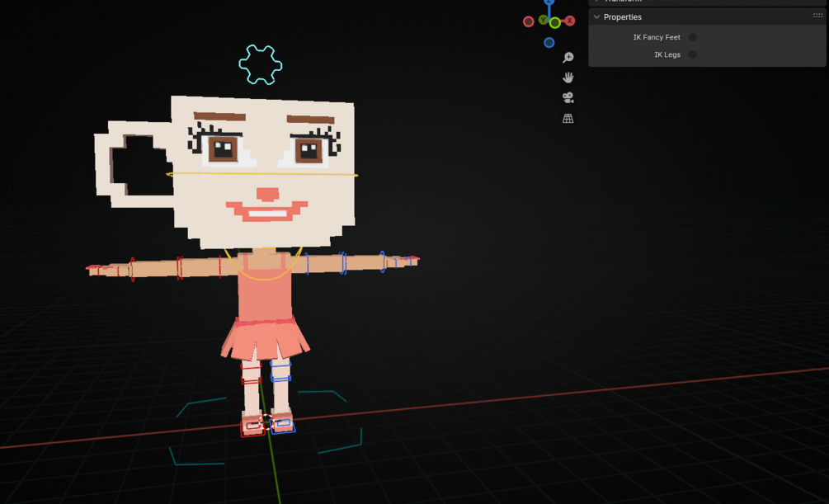The height and width of the screenshot is (504, 829).
Task: Select the red foot control box
Action: pos(252,426)
